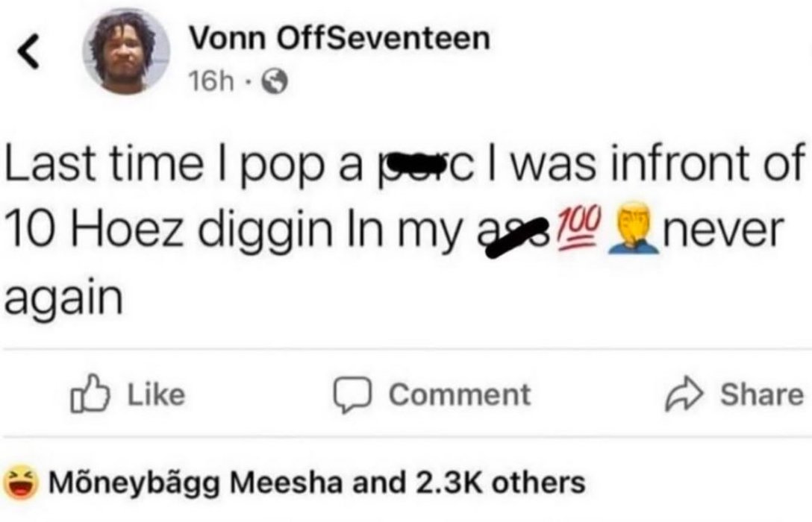Image resolution: width=812 pixels, height=522 pixels.
Task: Tap the Share label text
Action: pos(762,394)
